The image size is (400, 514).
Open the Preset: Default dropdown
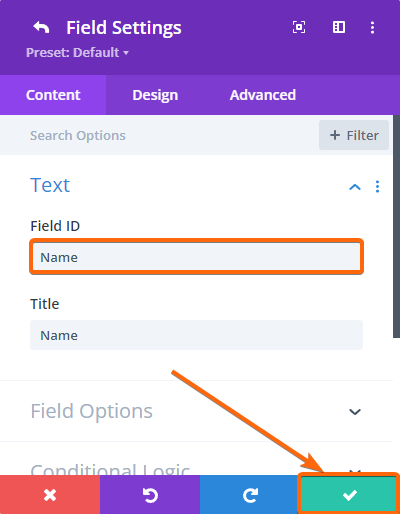point(77,52)
